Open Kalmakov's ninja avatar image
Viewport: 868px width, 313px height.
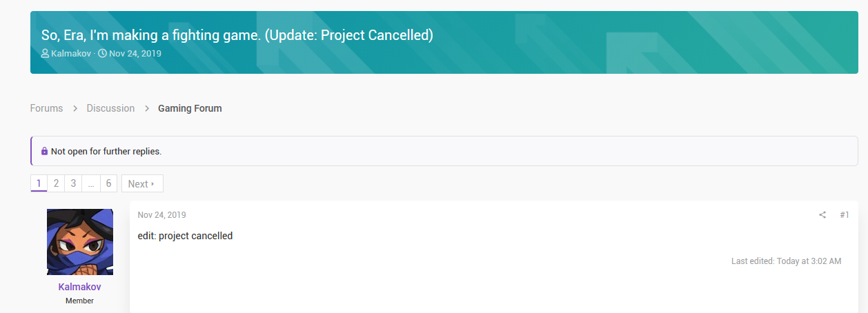pos(80,242)
